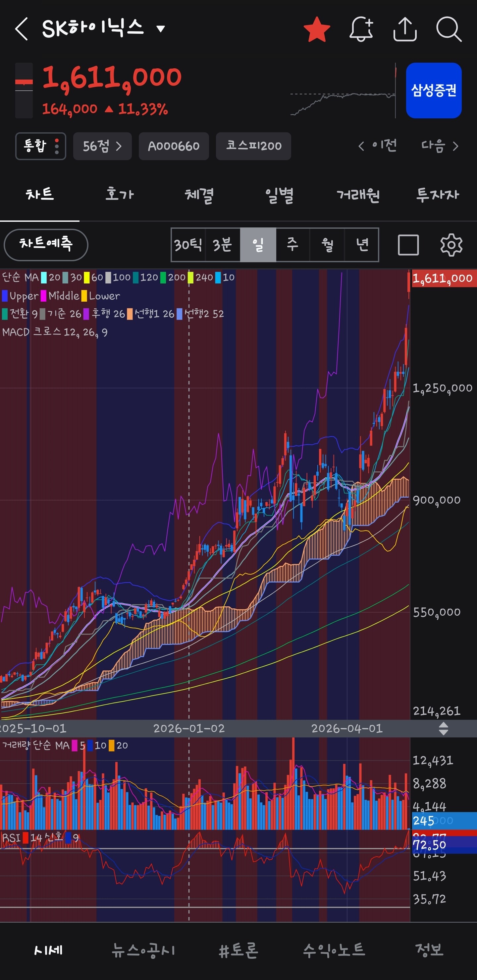Tap the share upload icon

click(405, 29)
